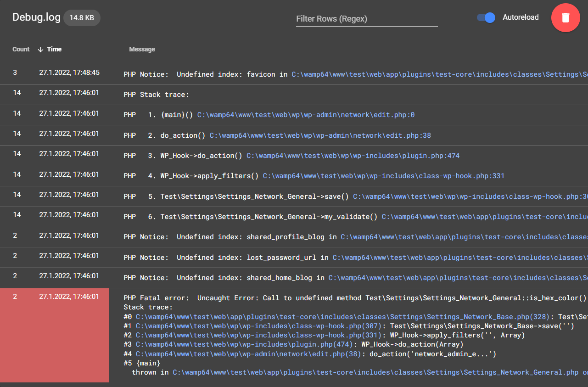Toggle the Autoreload switch
Screen dimensions: 588x387
486,17
